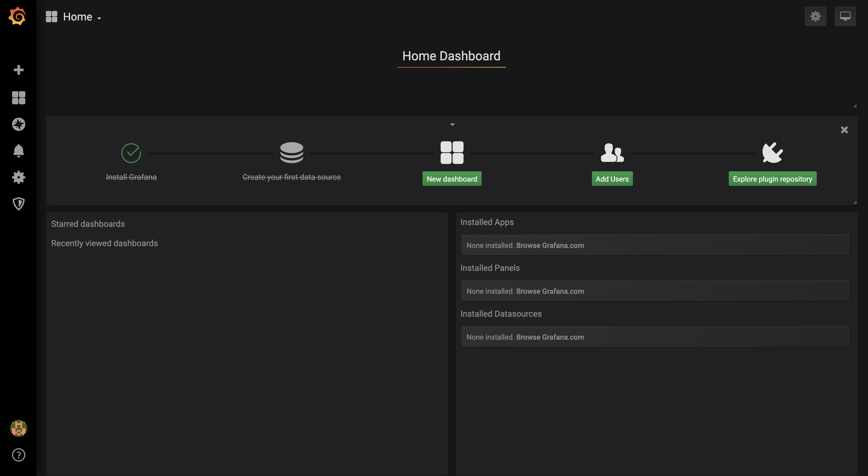Click the New dashboard button
The width and height of the screenshot is (868, 476).
[452, 179]
